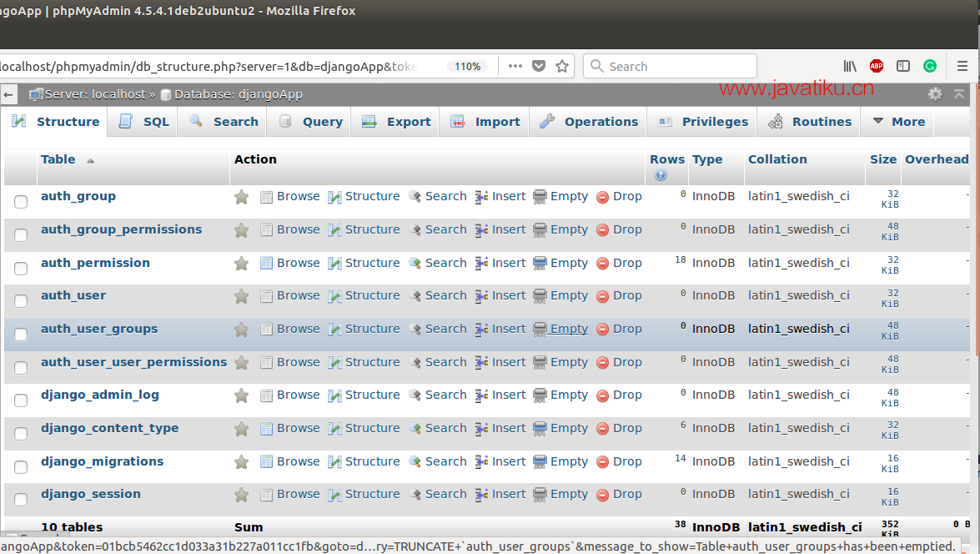Image resolution: width=980 pixels, height=554 pixels.
Task: Open the Firefox hamburger menu
Action: coord(962,66)
